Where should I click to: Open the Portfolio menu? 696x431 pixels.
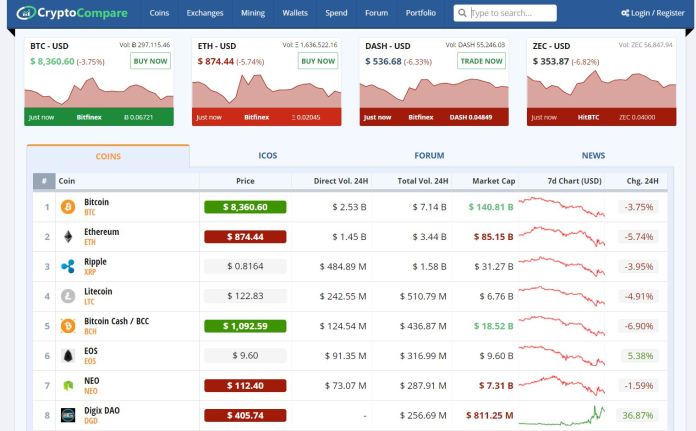click(x=420, y=13)
